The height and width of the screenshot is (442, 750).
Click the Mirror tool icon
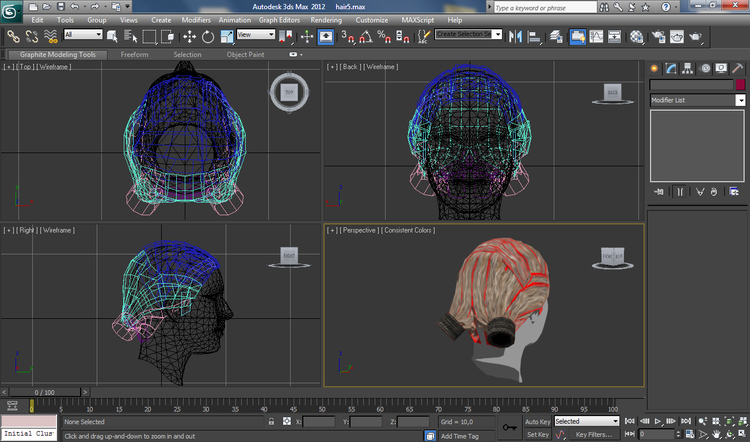516,36
